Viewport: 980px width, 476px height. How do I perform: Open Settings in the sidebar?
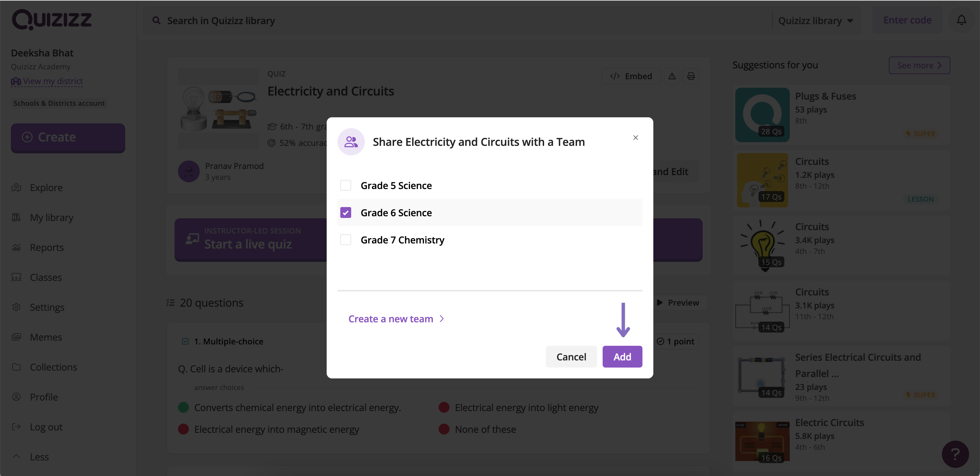[47, 307]
